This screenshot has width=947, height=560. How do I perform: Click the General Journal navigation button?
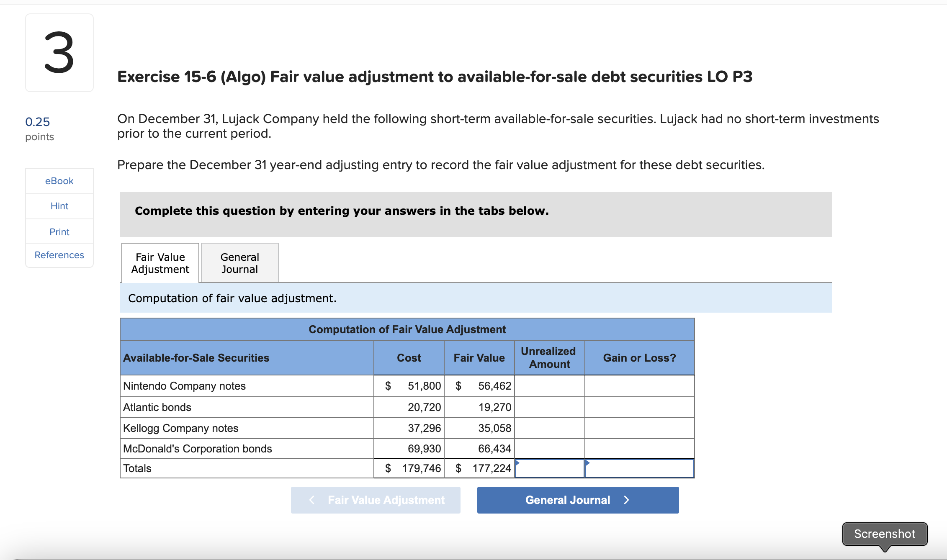point(577,500)
